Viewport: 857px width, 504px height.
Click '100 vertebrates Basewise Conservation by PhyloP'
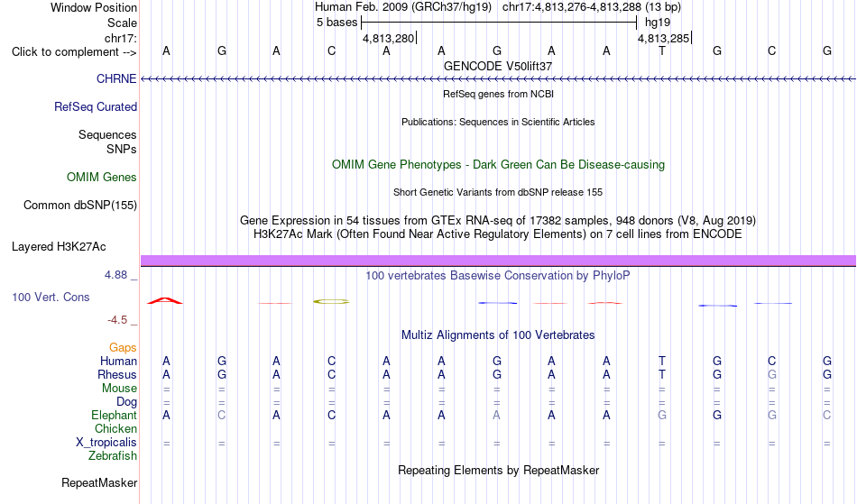(x=498, y=275)
